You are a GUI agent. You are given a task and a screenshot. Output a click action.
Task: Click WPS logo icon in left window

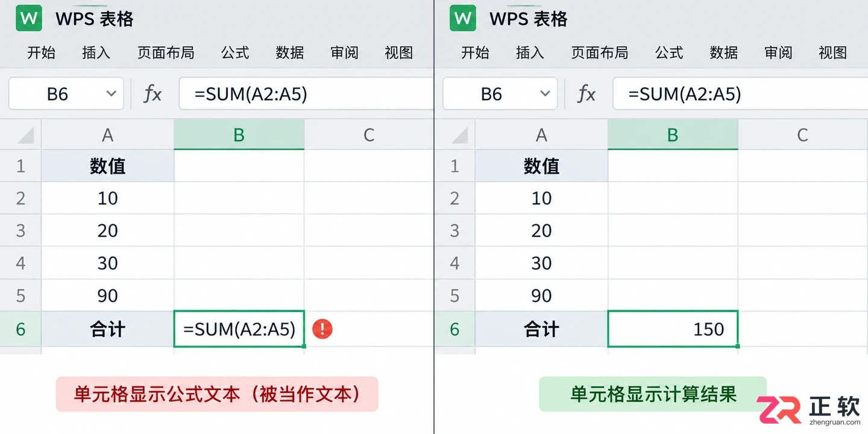[29, 19]
